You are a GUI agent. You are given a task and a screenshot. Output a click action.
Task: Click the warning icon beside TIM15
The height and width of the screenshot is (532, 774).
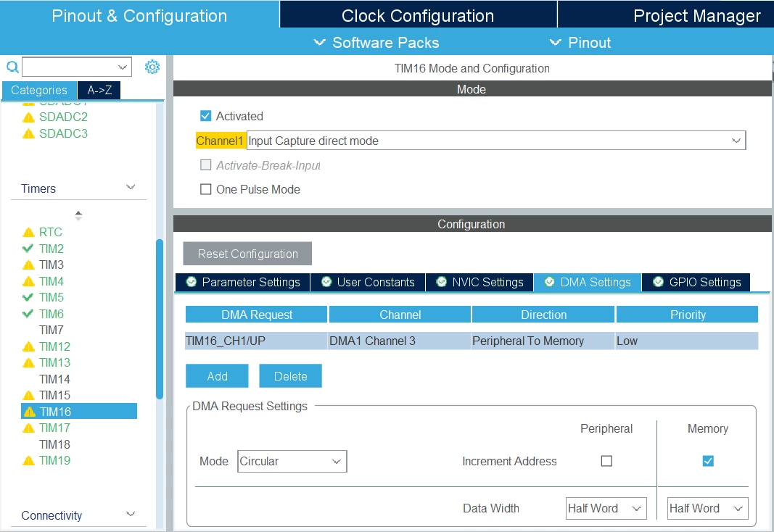tap(28, 396)
